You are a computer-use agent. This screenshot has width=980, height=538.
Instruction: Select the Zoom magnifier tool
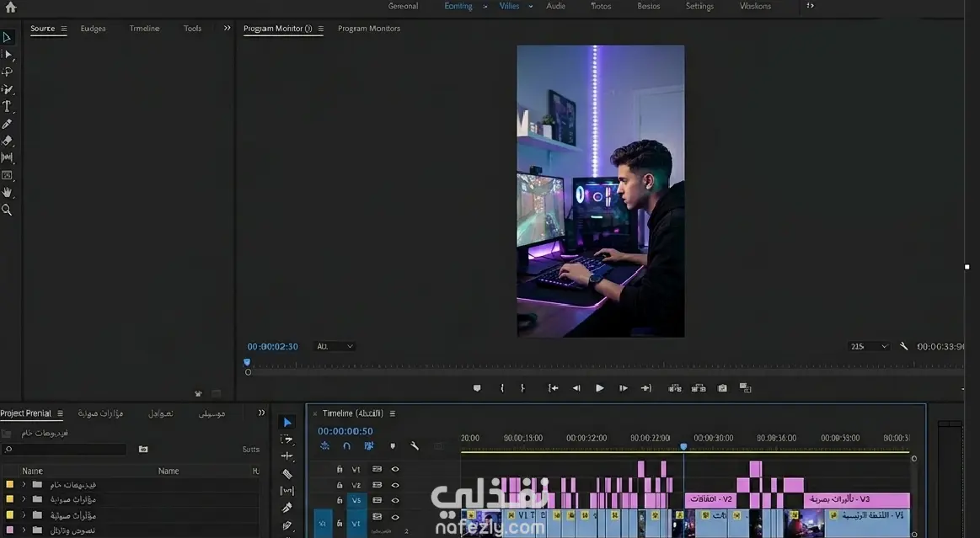coord(7,210)
